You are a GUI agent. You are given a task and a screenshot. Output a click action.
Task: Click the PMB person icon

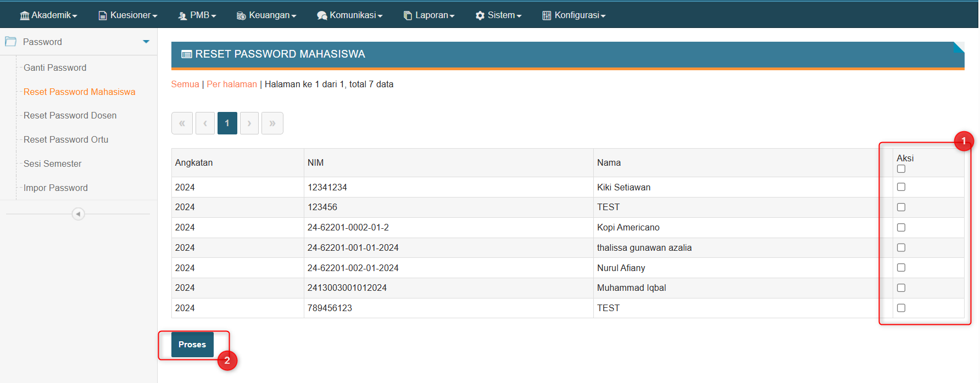pos(182,16)
